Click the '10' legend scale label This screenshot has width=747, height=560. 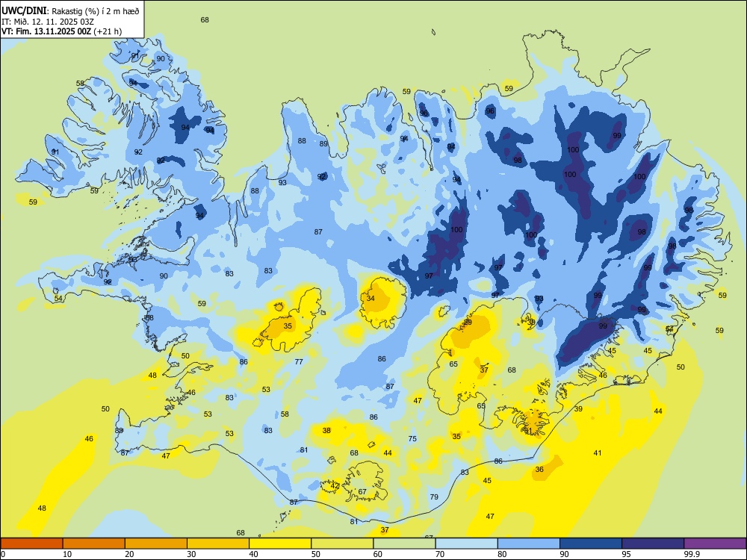(67, 554)
